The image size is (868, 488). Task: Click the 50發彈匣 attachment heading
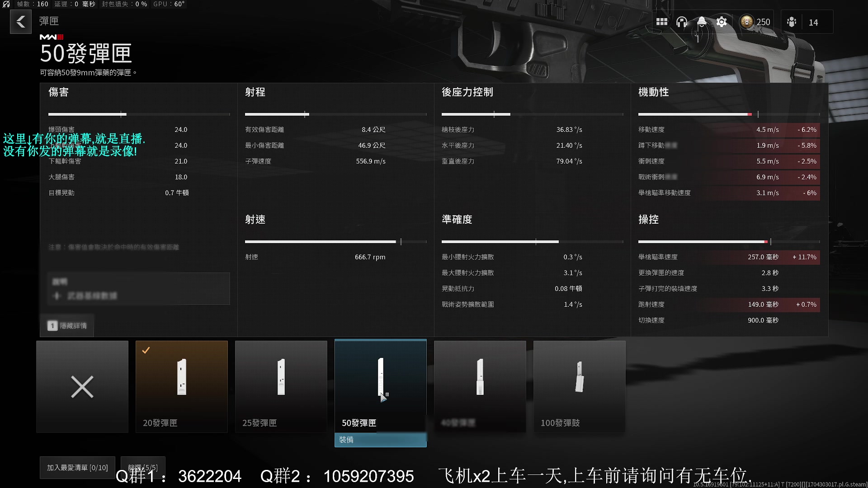[x=86, y=54]
